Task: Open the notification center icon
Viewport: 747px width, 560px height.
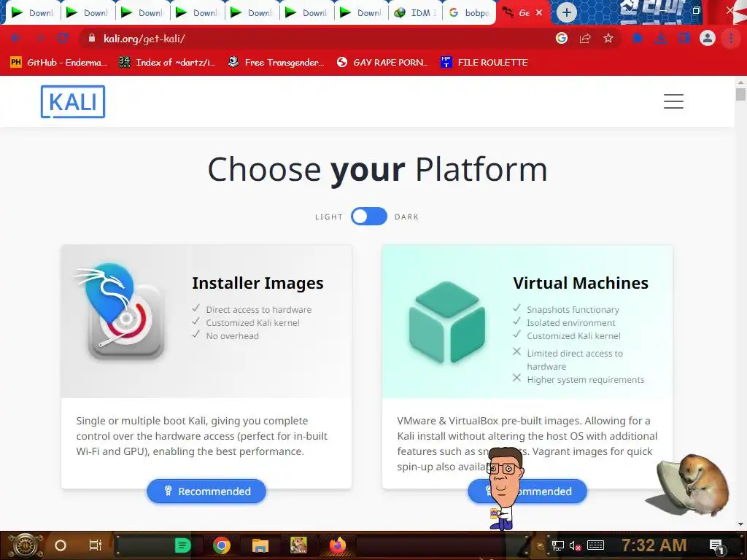Action: pyautogui.click(x=716, y=545)
